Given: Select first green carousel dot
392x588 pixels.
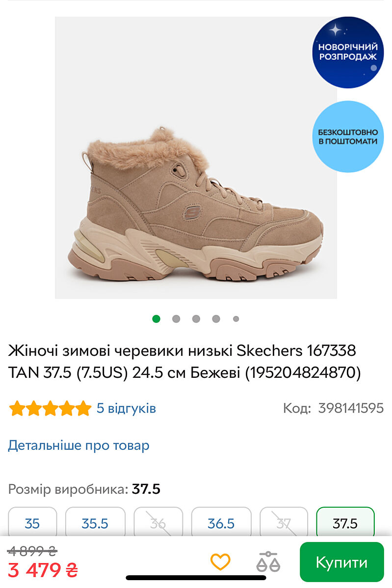Looking at the screenshot, I should [x=156, y=319].
